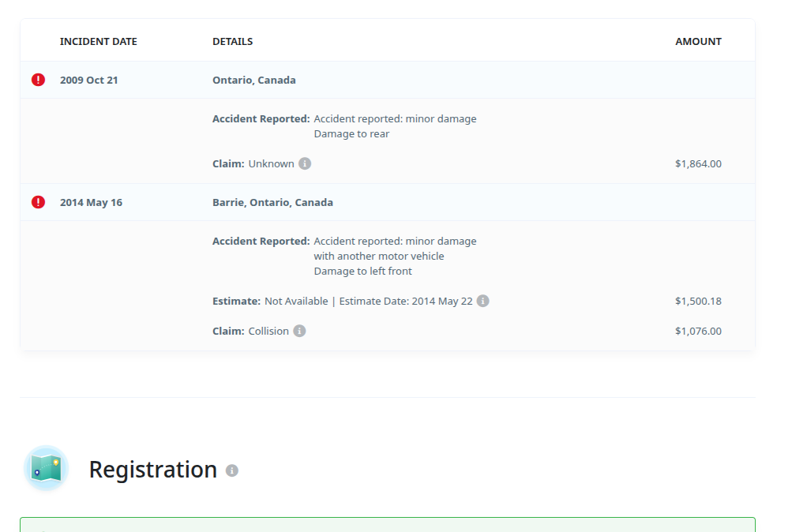Click the Registration section heading

click(x=153, y=470)
